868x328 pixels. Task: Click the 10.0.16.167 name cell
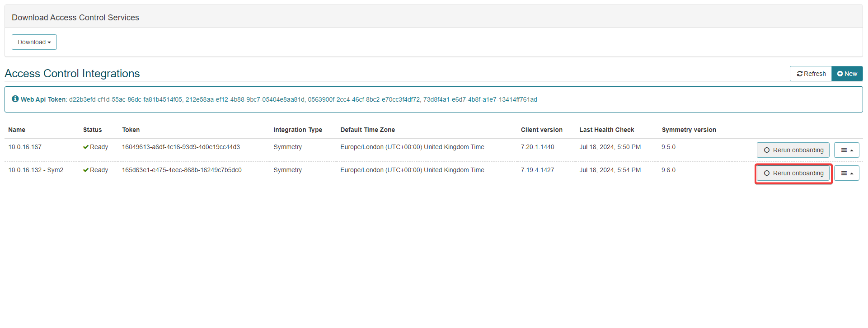point(25,147)
